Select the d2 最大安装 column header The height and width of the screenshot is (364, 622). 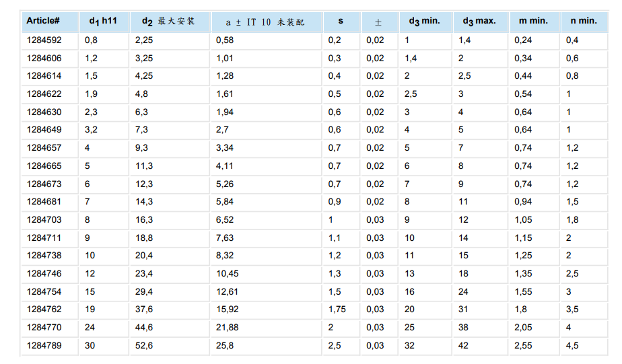pos(168,22)
